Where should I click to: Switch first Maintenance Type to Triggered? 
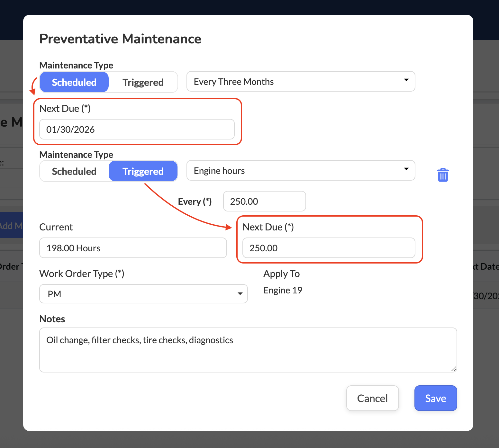[x=143, y=82]
